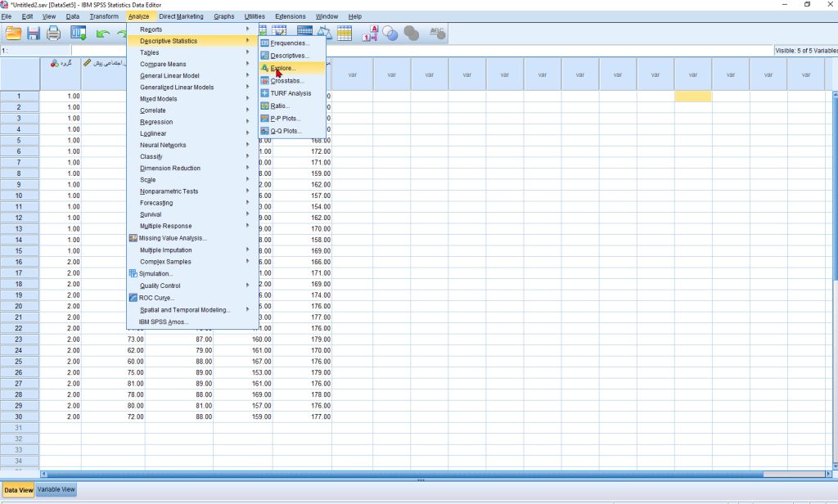Click the Split File toolbar icon
The width and height of the screenshot is (838, 504).
304,31
